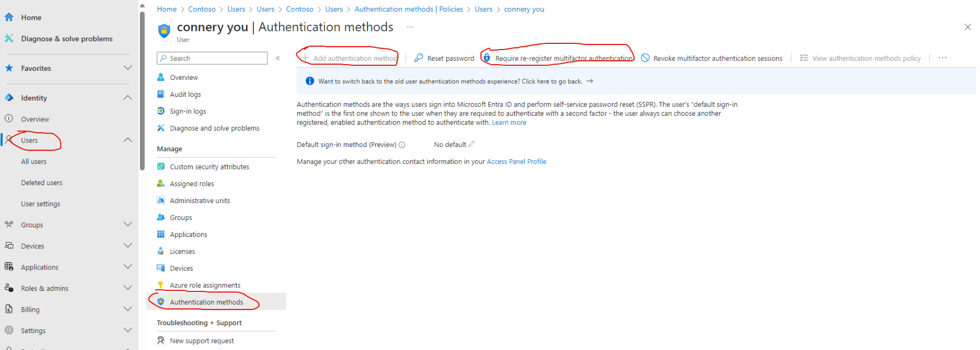This screenshot has width=980, height=350.
Task: Click View authentication methods policy
Action: [860, 58]
